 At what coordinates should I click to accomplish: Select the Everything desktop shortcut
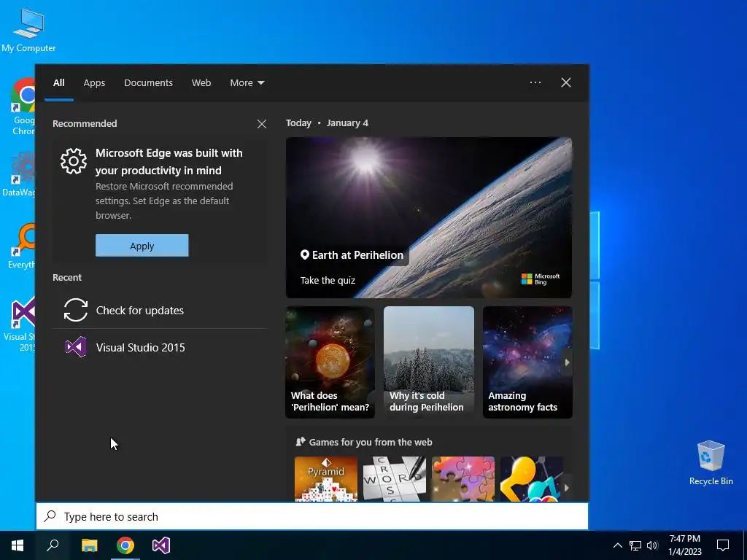(x=22, y=246)
